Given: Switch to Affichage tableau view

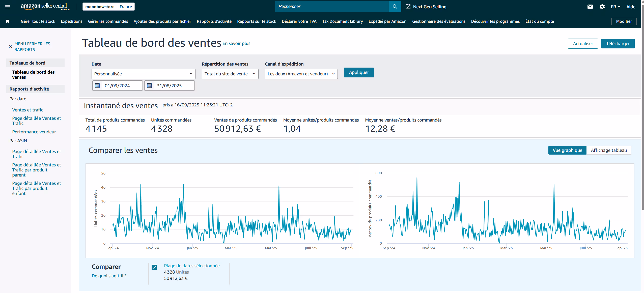Looking at the screenshot, I should click(x=608, y=150).
